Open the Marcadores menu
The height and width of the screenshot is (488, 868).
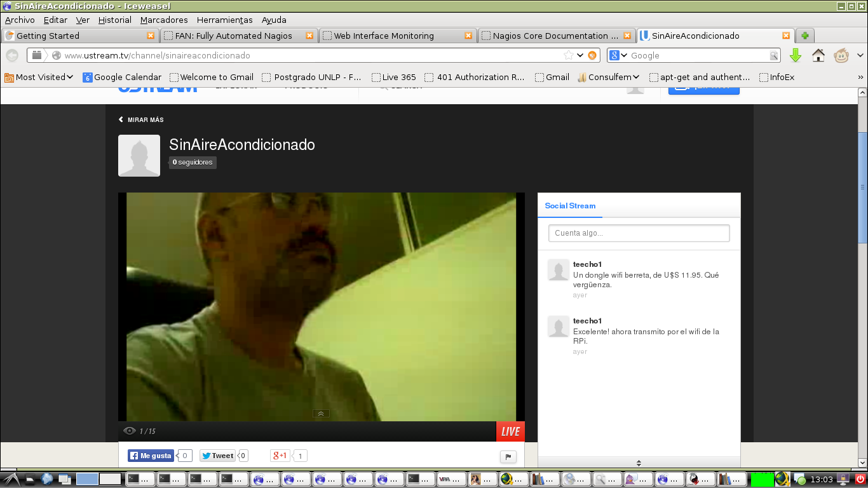click(164, 20)
